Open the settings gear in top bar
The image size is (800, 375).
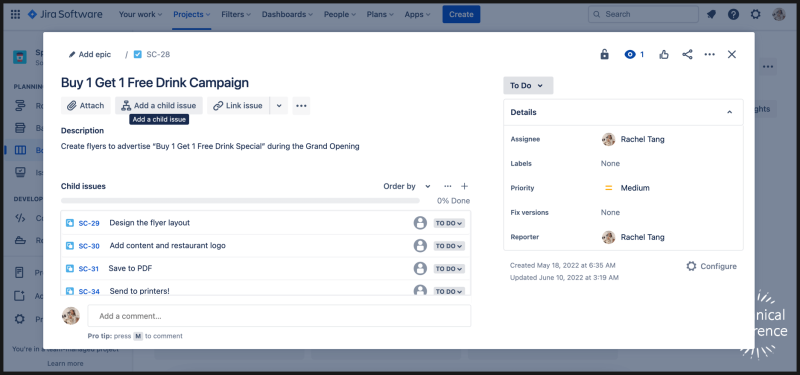[x=756, y=14]
